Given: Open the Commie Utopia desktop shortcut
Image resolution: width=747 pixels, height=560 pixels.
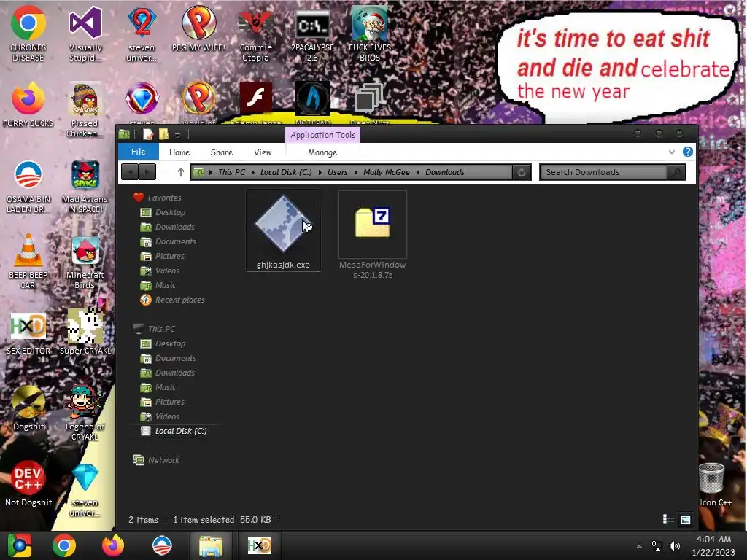Looking at the screenshot, I should coord(256,36).
